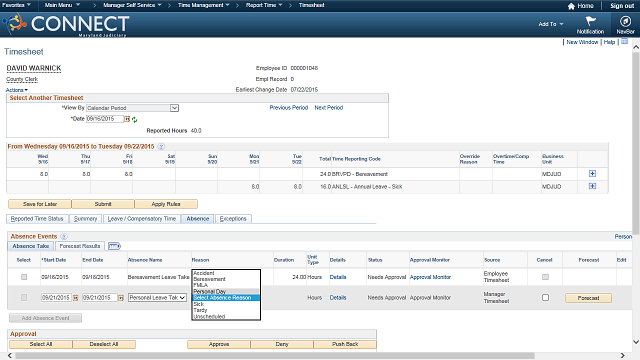Open the Actions dropdown under County Clerk
The width and height of the screenshot is (640, 360).
click(x=17, y=90)
